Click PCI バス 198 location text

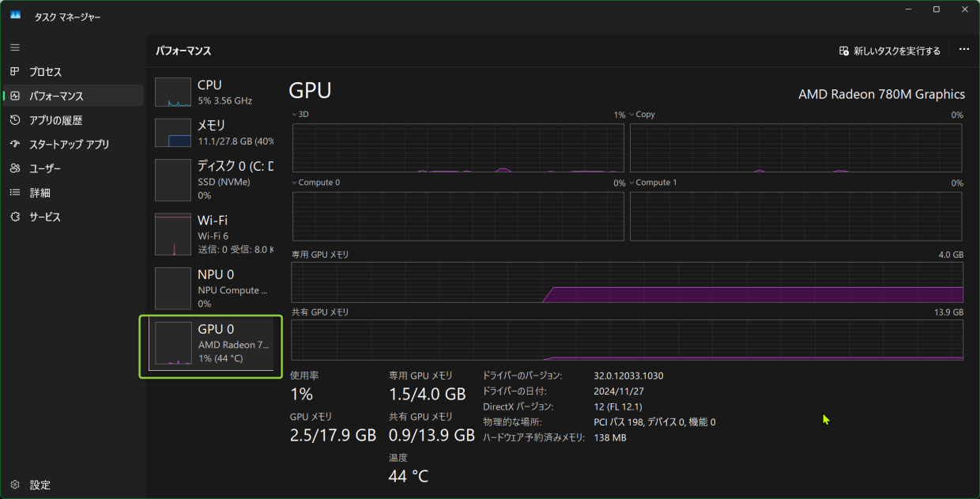[654, 422]
